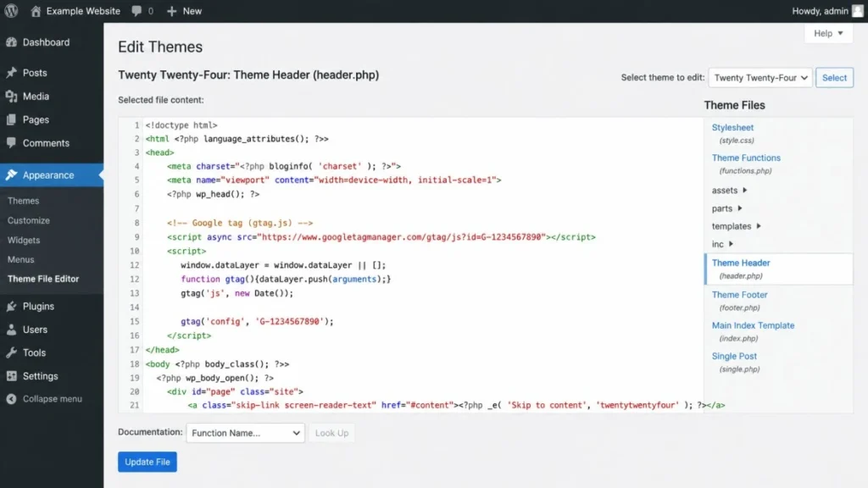Viewport: 868px width, 488px height.
Task: Click the Select theme button
Action: tap(834, 77)
